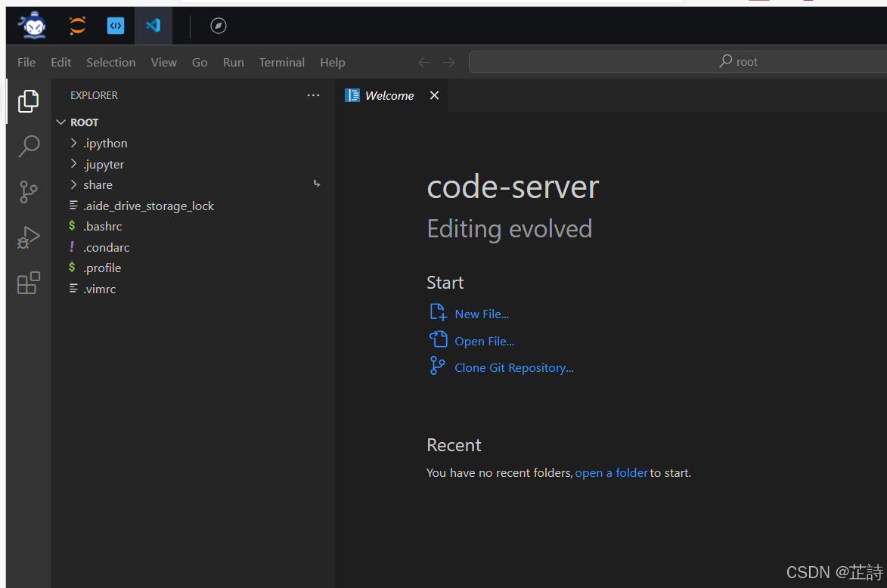Image resolution: width=887 pixels, height=588 pixels.
Task: Click the mascot logo in top bar
Action: pos(33,26)
